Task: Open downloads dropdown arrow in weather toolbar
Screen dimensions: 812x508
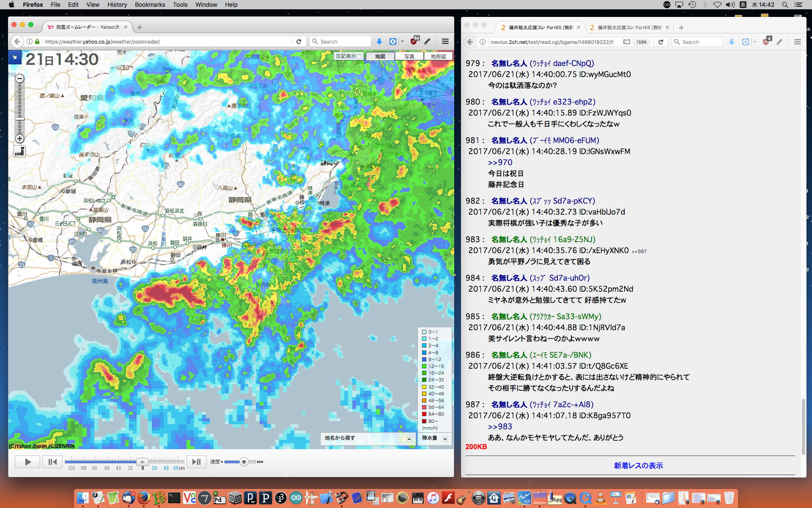Action: pos(402,41)
